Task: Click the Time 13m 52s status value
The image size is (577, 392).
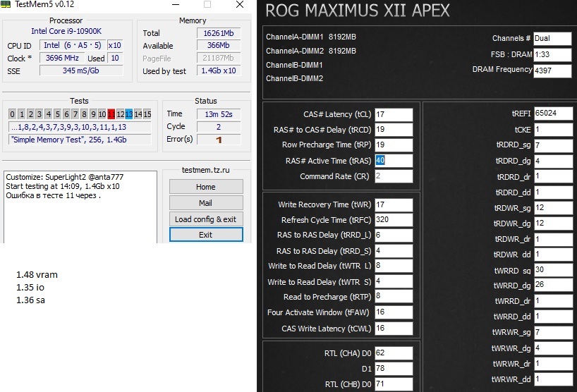Action: (x=219, y=114)
